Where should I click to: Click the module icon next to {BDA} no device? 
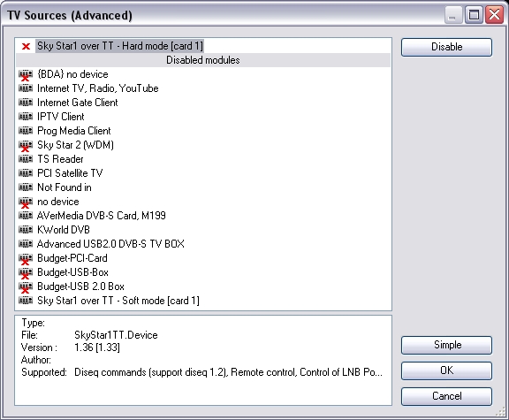(x=26, y=75)
